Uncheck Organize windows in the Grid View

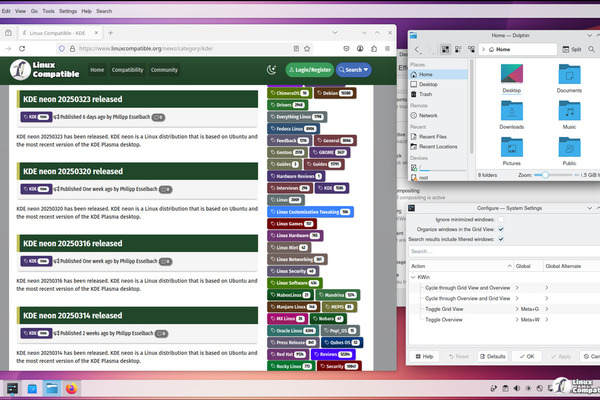(501, 229)
